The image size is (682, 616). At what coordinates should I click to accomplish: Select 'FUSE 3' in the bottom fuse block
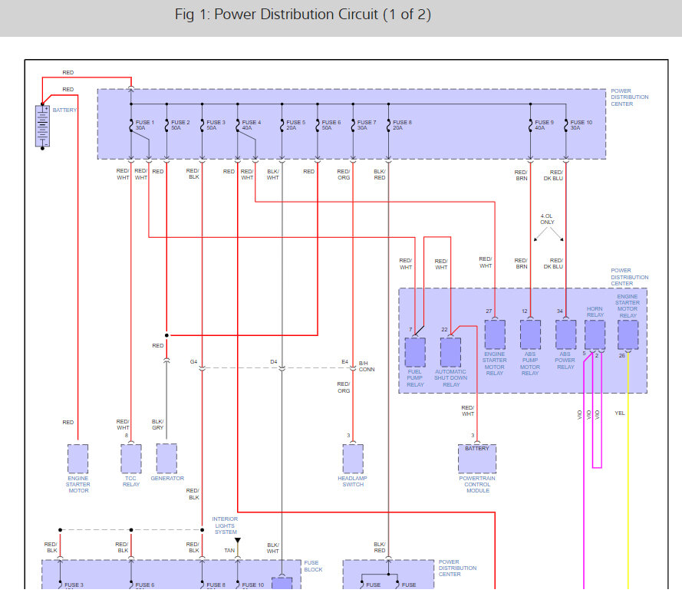(x=74, y=585)
